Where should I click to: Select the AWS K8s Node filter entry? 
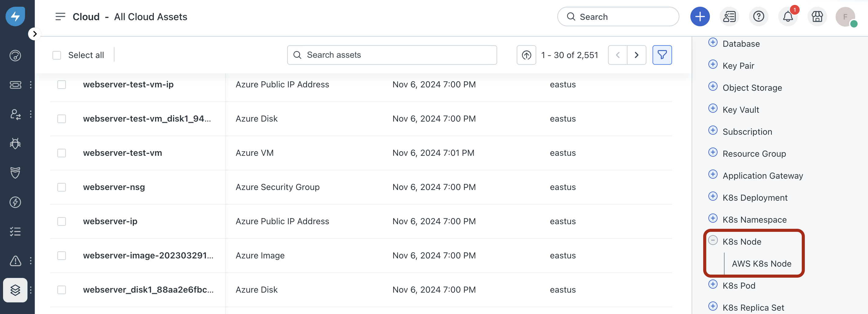(762, 264)
